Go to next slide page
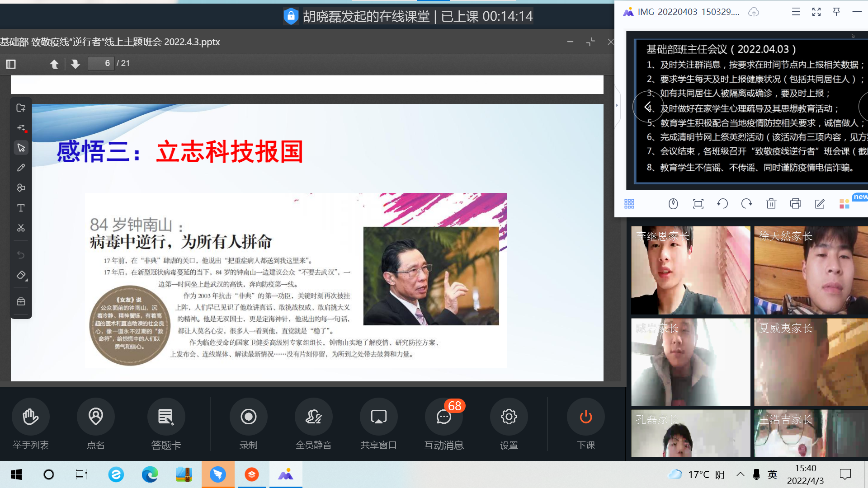 [75, 64]
